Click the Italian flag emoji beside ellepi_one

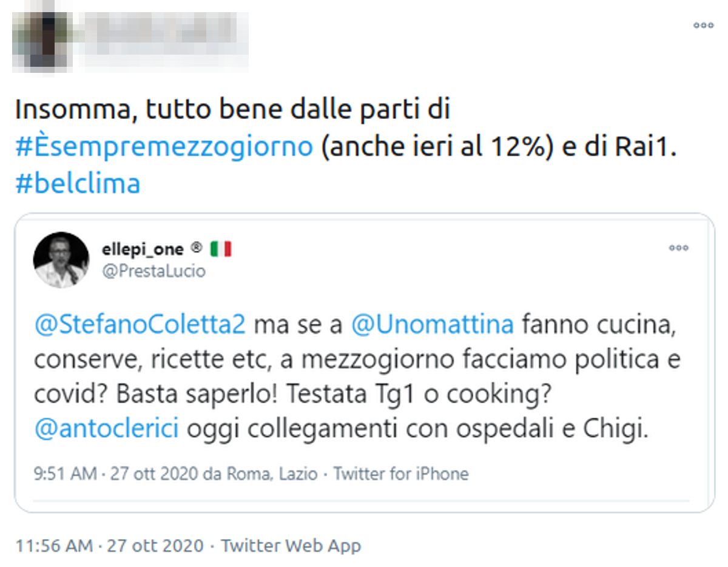coord(221,250)
